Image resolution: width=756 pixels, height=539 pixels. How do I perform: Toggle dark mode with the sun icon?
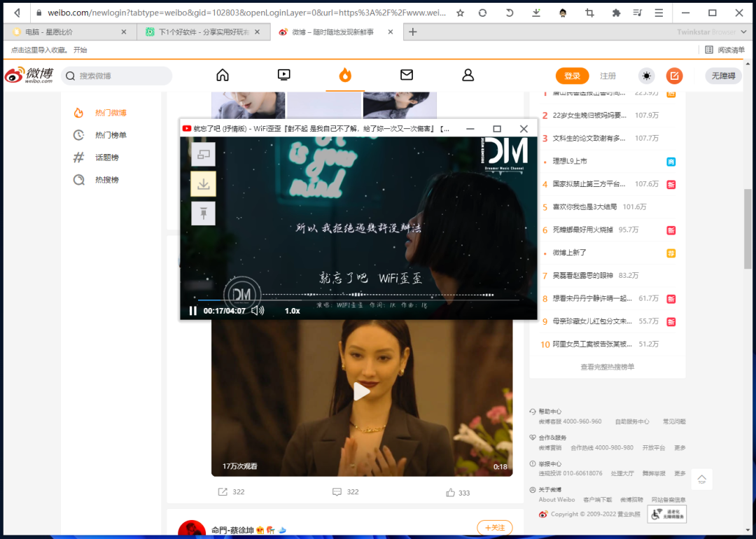(646, 76)
